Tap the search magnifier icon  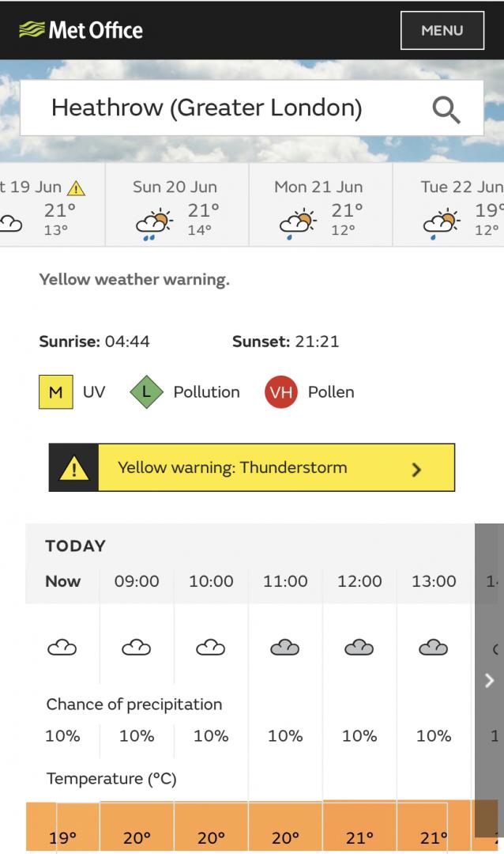click(446, 110)
